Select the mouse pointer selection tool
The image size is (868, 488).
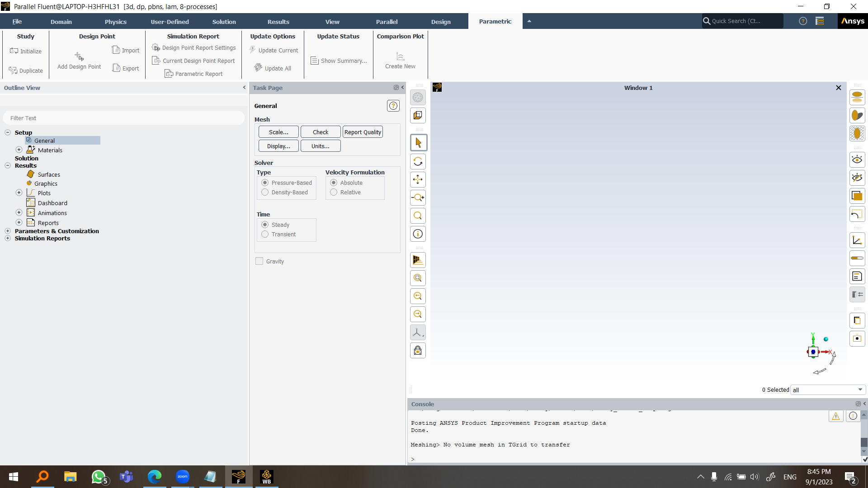coord(418,143)
